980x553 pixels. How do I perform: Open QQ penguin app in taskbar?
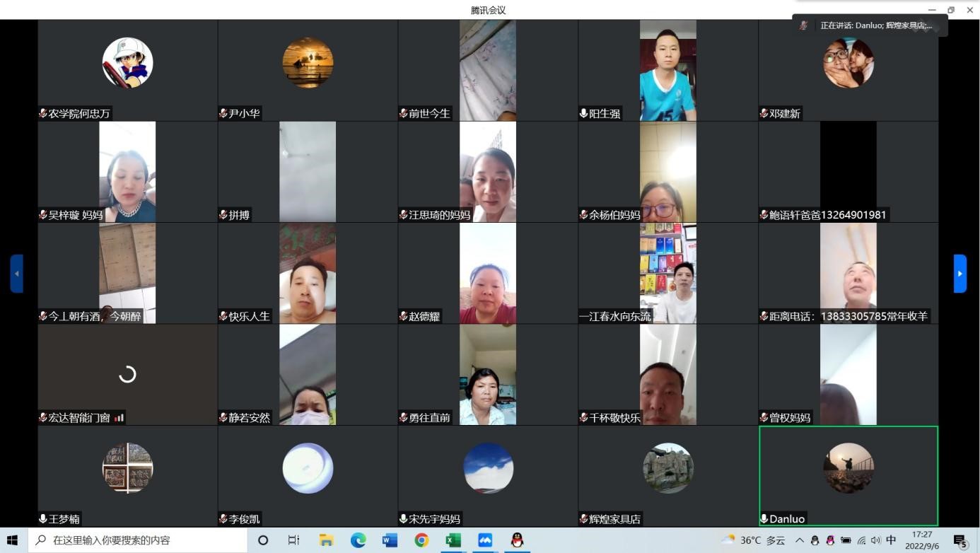517,540
